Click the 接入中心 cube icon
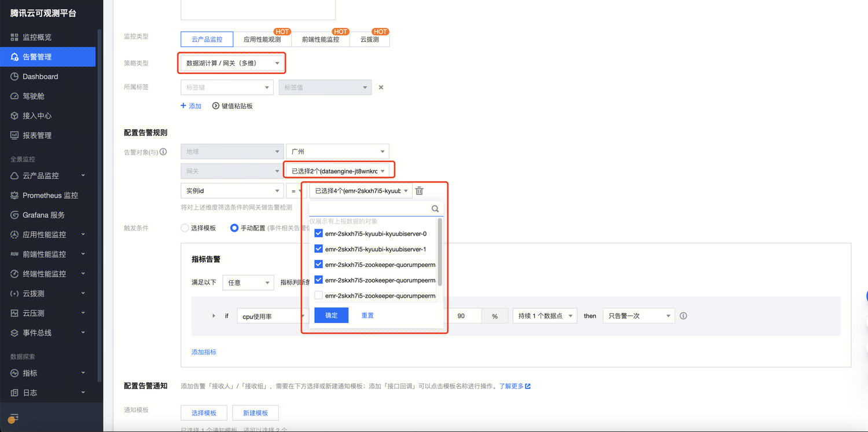Screen dimensions: 868x432 (14, 116)
